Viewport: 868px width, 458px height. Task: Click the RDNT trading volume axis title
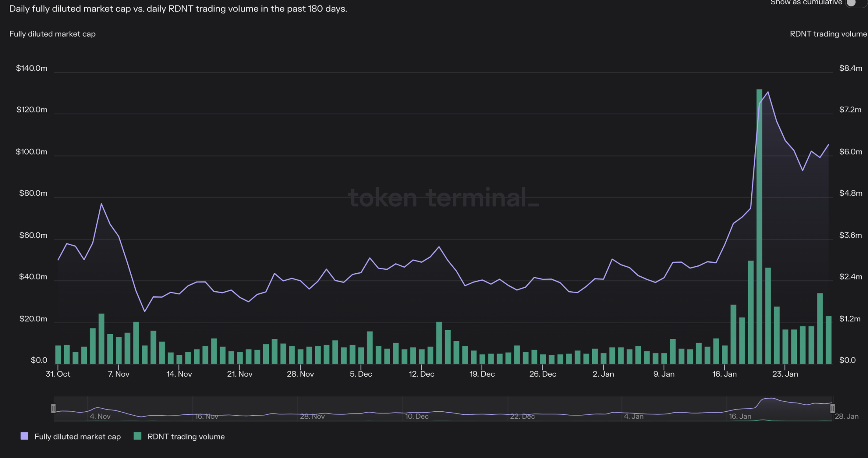point(828,34)
